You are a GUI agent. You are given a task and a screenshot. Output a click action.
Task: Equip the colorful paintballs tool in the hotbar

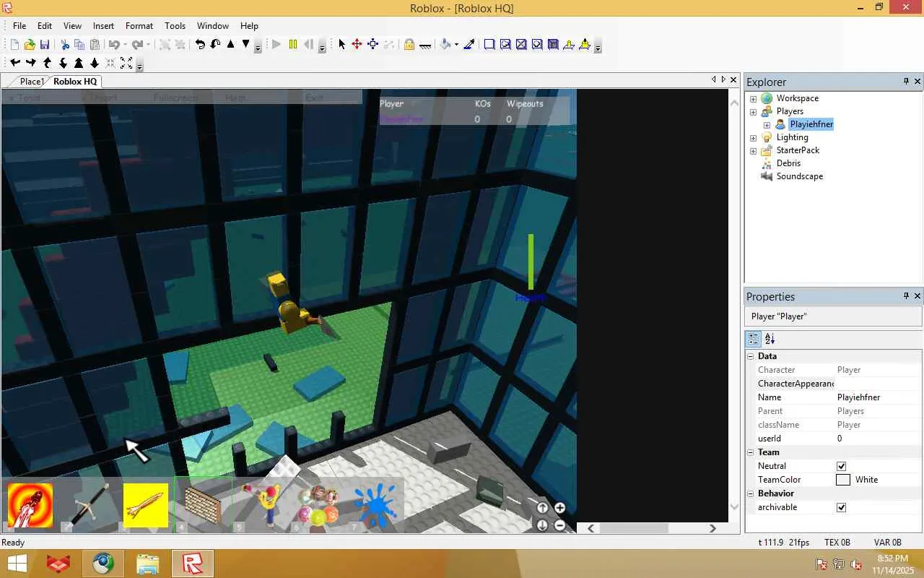[318, 505]
